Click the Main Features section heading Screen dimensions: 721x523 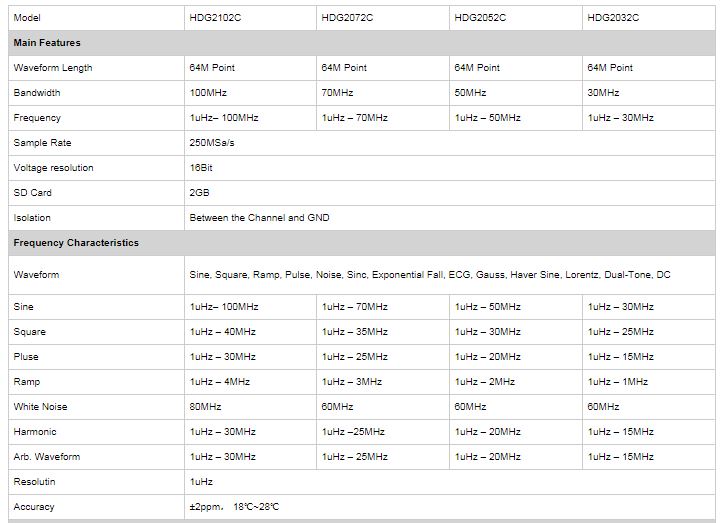point(47,43)
